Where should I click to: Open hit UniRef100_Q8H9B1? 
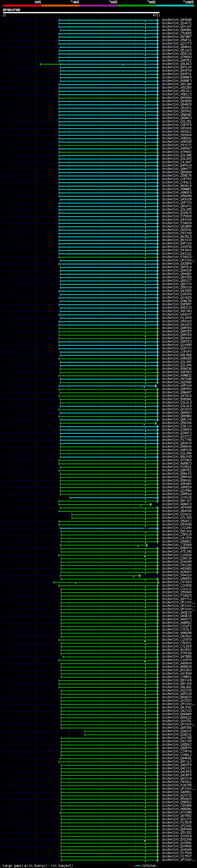[177, 30]
